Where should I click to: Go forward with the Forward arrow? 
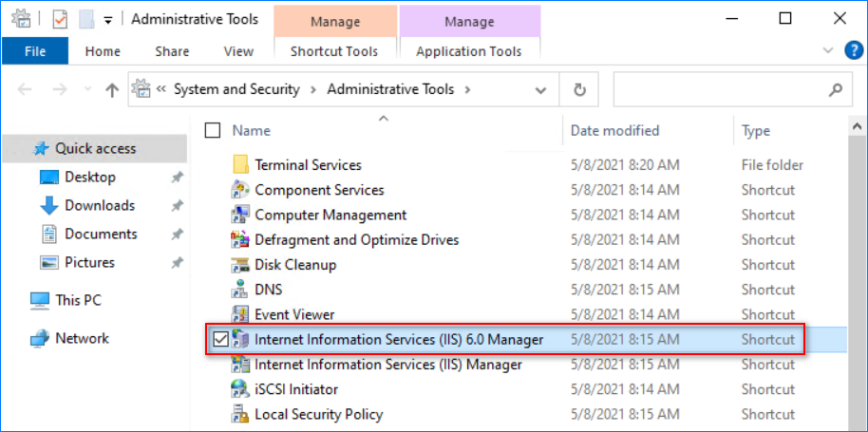tap(61, 89)
